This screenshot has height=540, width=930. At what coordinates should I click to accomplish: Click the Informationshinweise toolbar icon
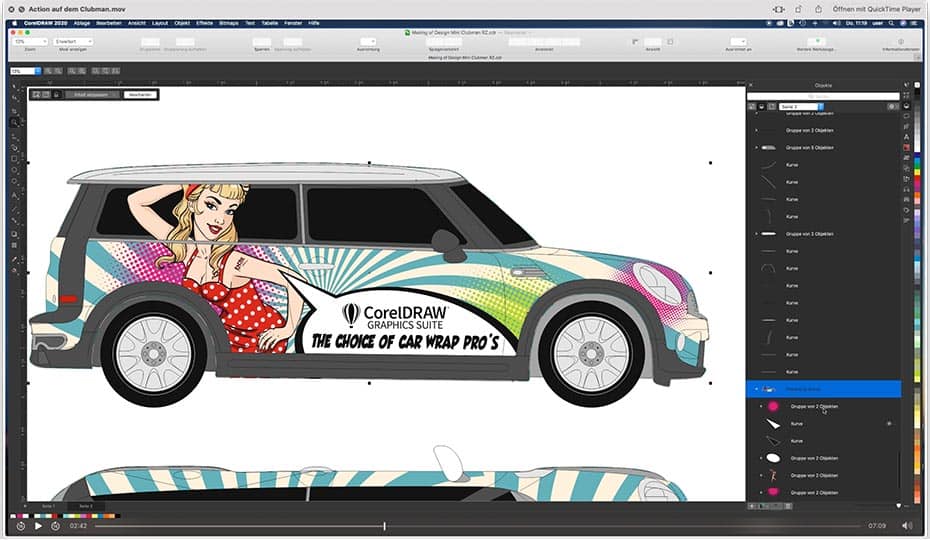tap(900, 42)
